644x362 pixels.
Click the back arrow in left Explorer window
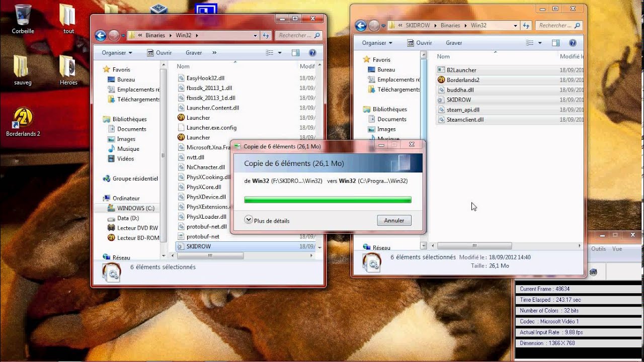tap(101, 35)
